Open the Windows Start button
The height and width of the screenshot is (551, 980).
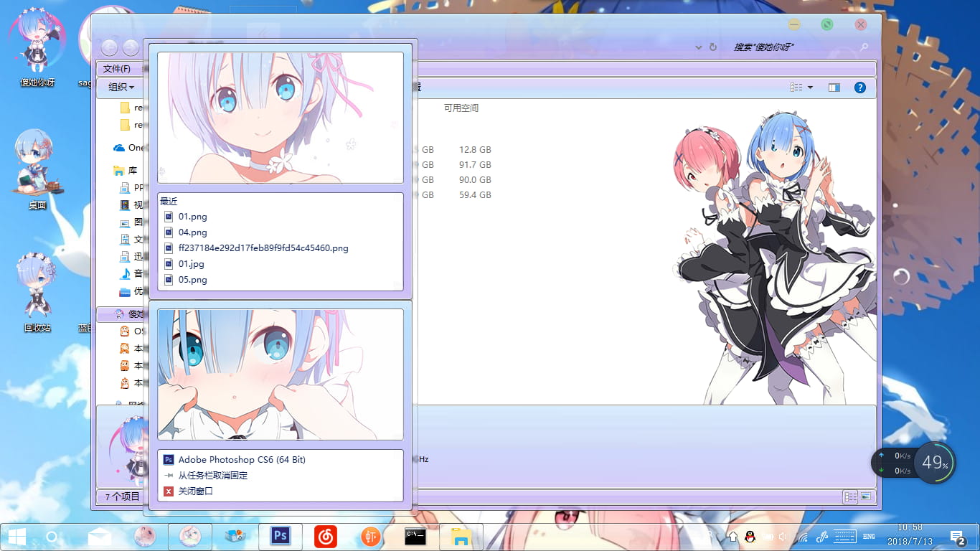[17, 536]
